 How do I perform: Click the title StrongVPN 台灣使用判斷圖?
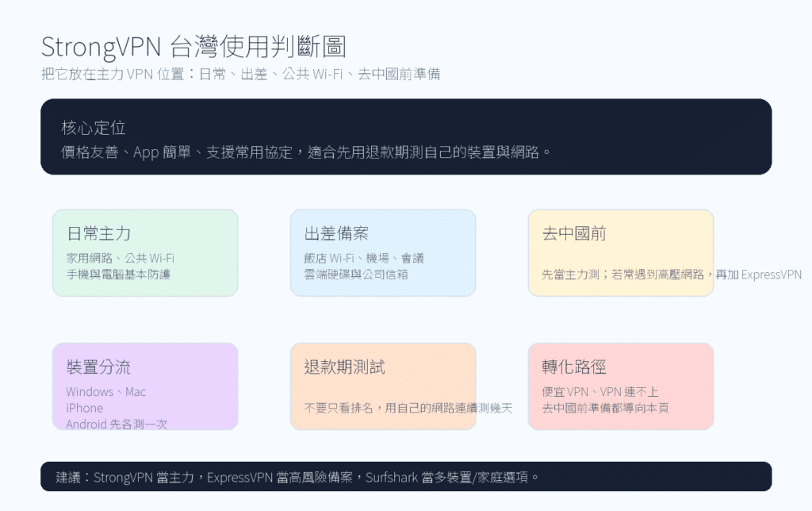[x=193, y=47]
